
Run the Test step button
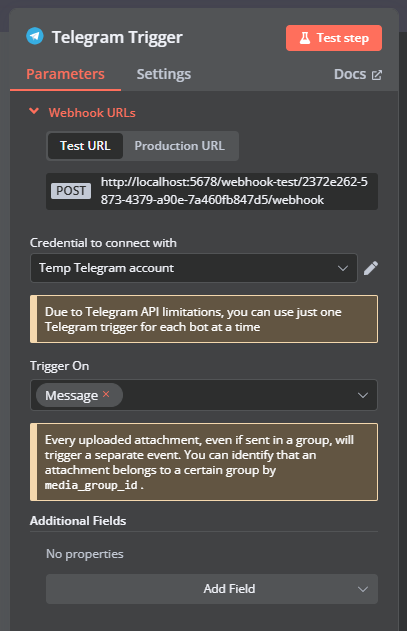[x=334, y=38]
